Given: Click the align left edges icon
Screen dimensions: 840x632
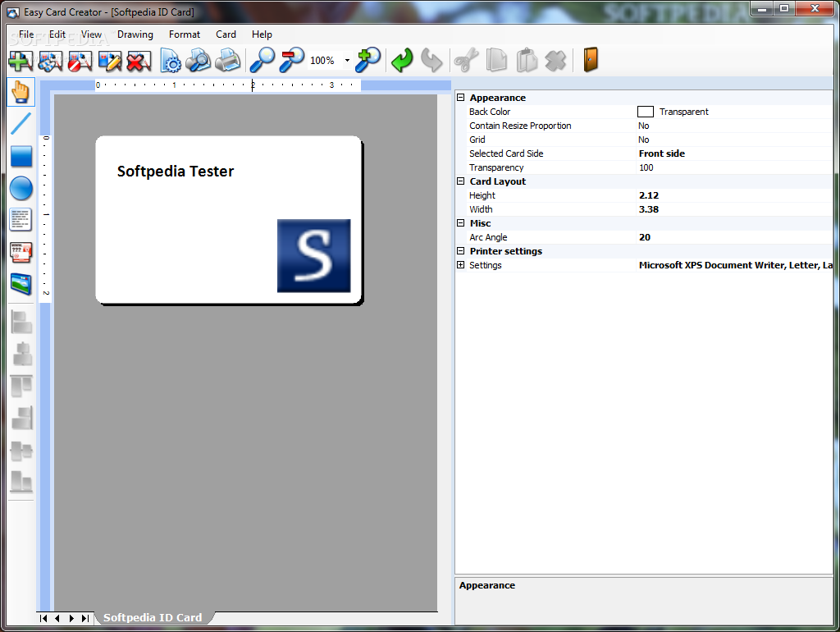Looking at the screenshot, I should tap(21, 323).
